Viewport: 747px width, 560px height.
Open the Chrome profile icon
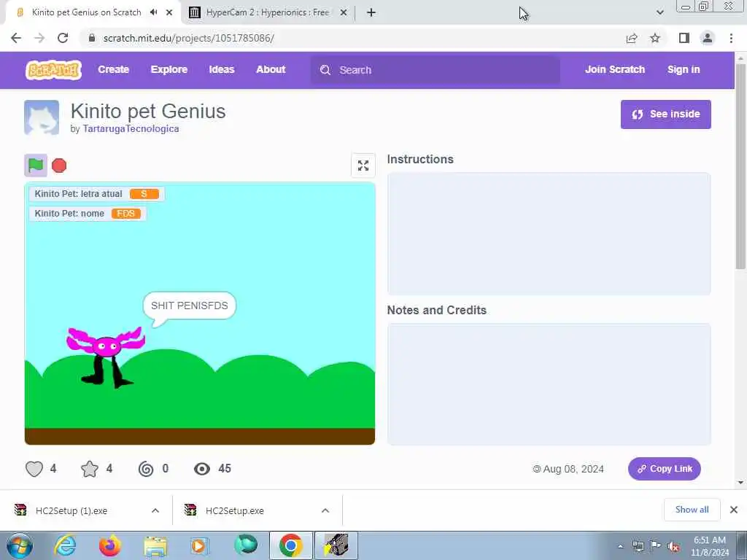tap(708, 38)
